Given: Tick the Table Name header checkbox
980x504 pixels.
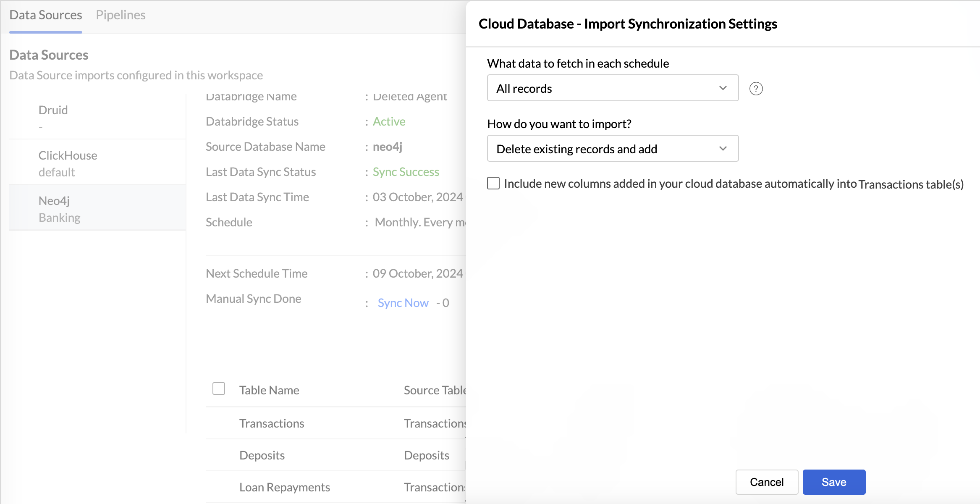Looking at the screenshot, I should (x=219, y=389).
